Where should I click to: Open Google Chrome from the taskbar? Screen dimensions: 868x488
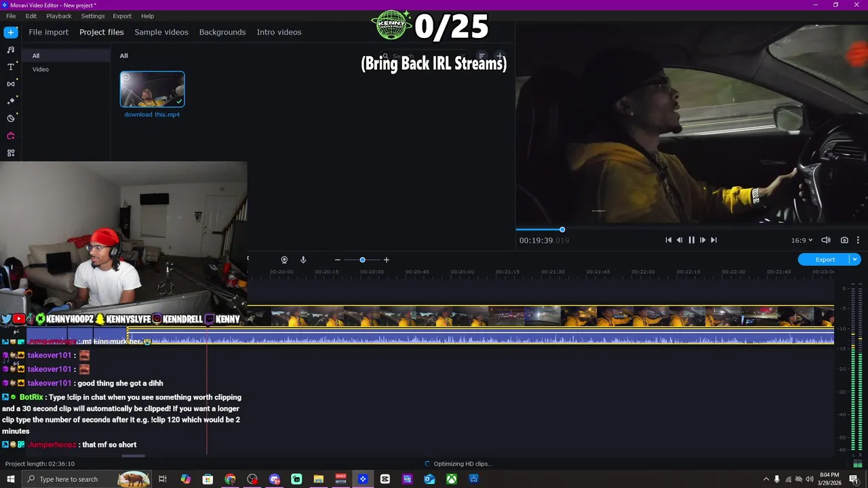click(230, 479)
